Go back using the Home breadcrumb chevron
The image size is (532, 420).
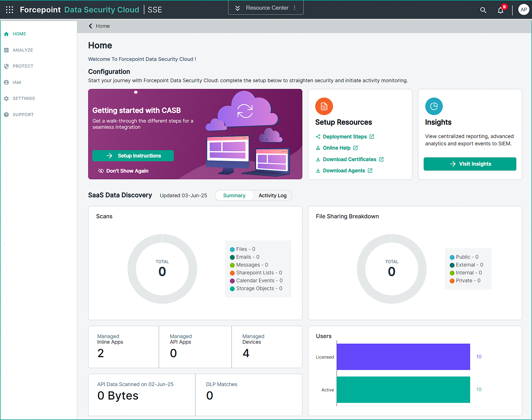[x=90, y=26]
